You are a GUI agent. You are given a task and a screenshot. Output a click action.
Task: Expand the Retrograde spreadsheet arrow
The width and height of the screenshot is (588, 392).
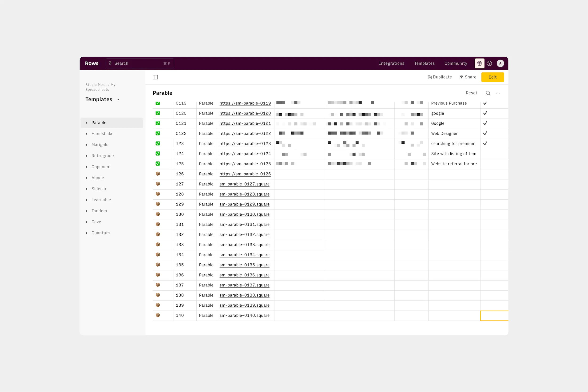point(87,156)
